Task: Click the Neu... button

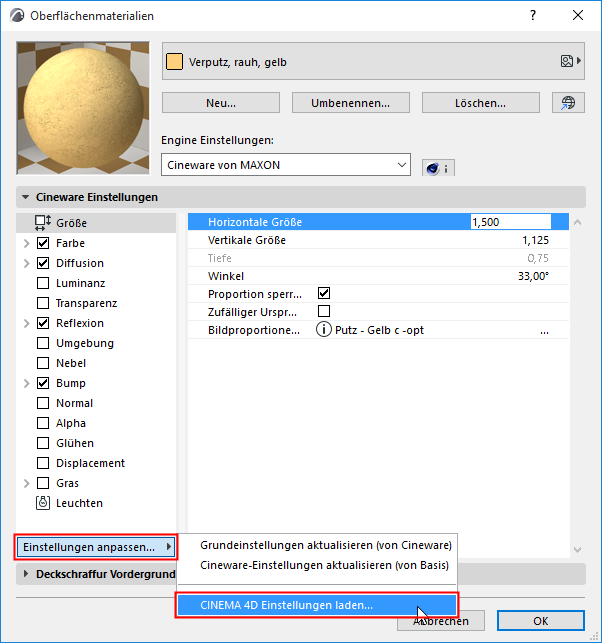Action: (x=221, y=103)
